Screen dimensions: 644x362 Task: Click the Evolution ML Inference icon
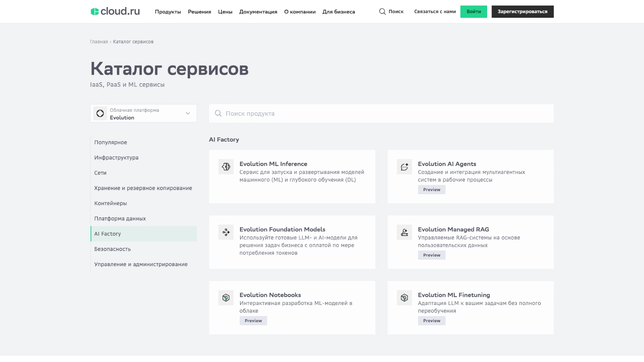226,167
